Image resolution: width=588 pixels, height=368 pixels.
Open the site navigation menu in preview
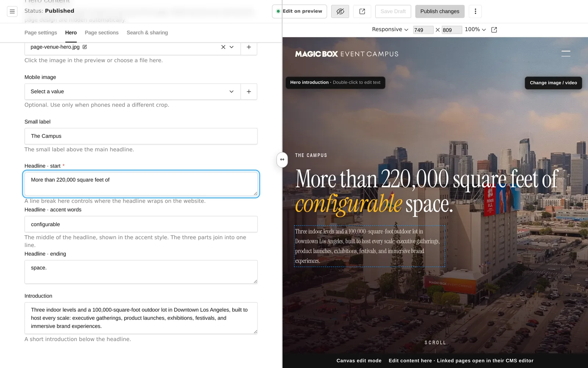(x=566, y=54)
